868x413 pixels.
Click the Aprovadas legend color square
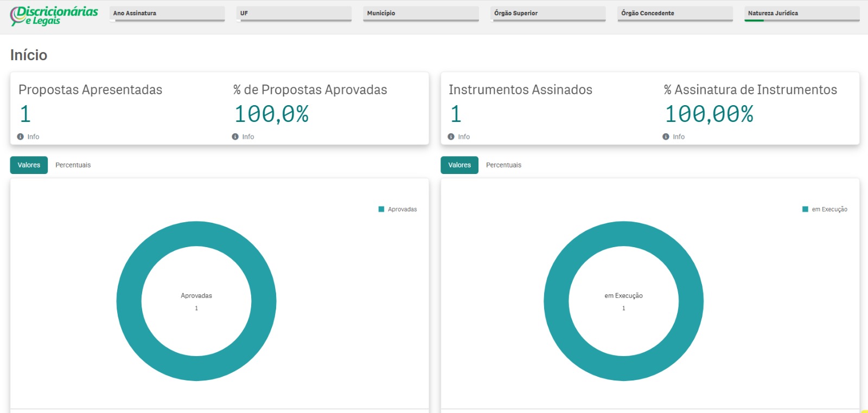tap(381, 209)
